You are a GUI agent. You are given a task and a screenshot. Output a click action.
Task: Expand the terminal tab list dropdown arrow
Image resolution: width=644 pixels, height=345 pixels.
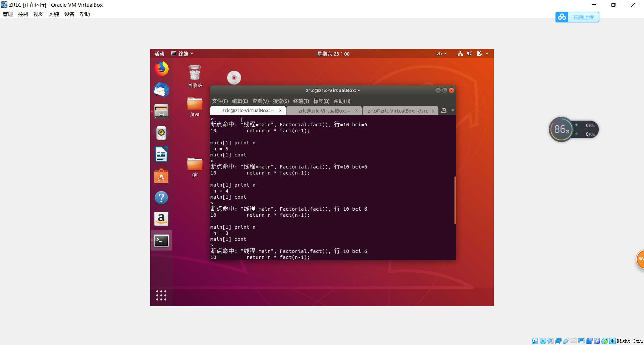(x=452, y=111)
